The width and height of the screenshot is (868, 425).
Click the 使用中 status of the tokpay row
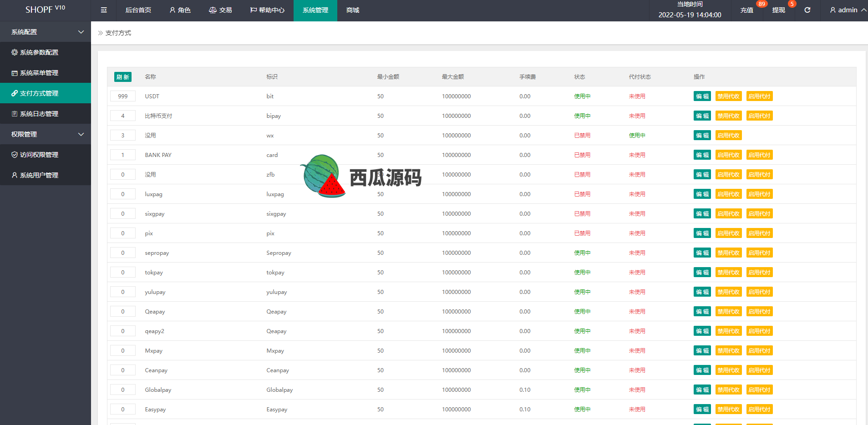(582, 273)
